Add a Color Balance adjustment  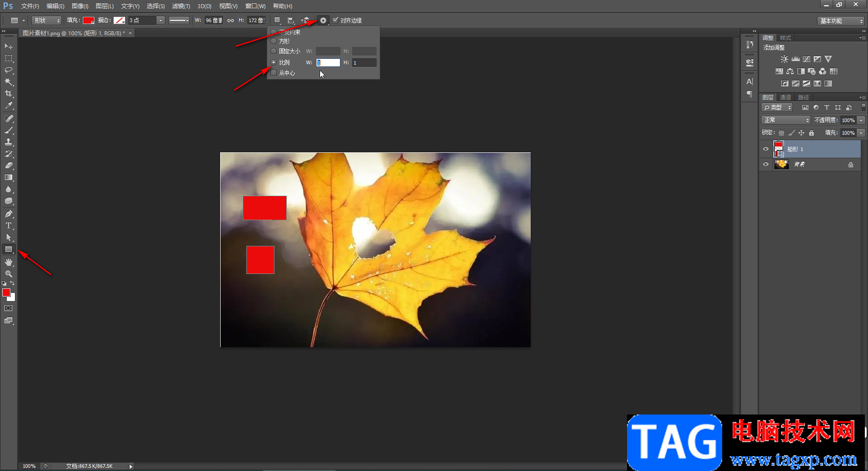point(790,71)
